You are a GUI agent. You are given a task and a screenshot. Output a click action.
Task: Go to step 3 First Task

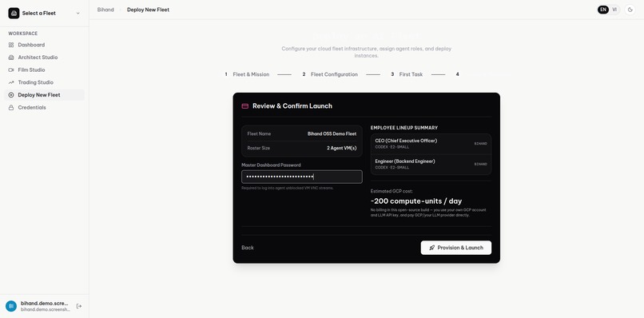tap(407, 74)
